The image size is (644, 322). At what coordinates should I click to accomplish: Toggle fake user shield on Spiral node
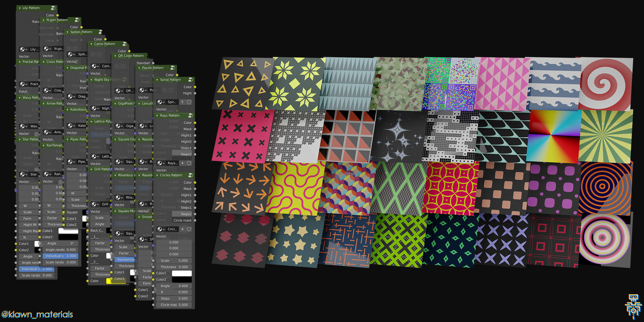click(x=189, y=102)
